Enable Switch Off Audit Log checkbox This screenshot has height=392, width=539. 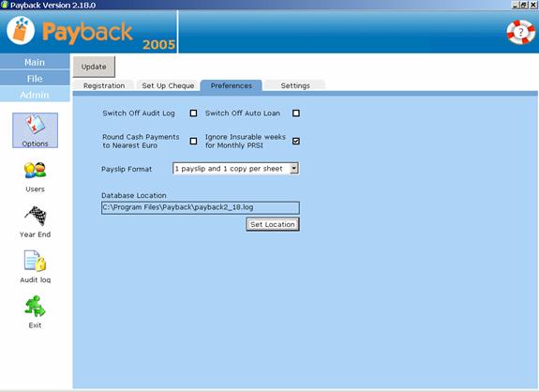193,113
